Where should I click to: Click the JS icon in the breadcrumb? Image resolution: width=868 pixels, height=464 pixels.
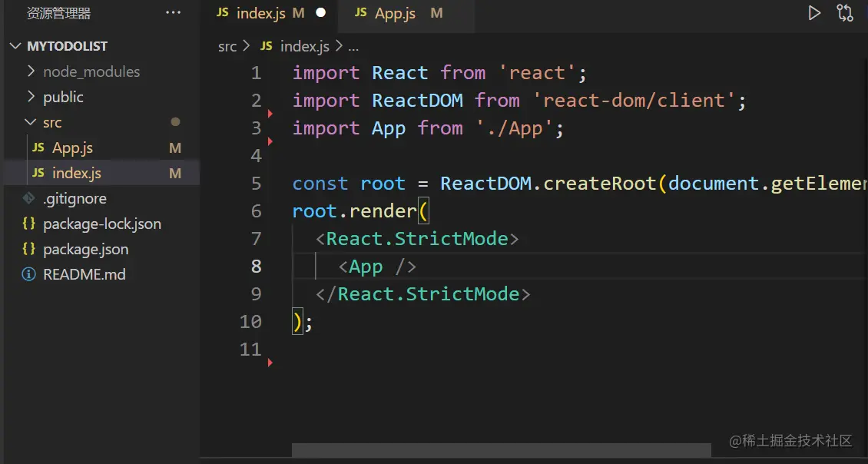point(267,46)
